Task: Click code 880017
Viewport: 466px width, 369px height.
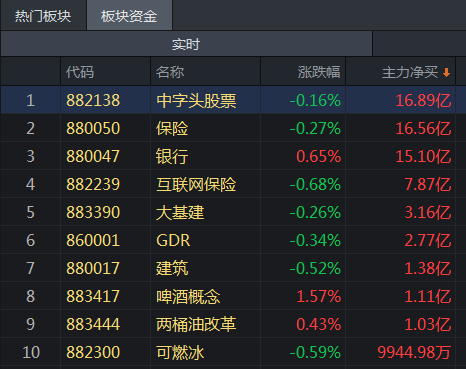Action: pyautogui.click(x=93, y=268)
